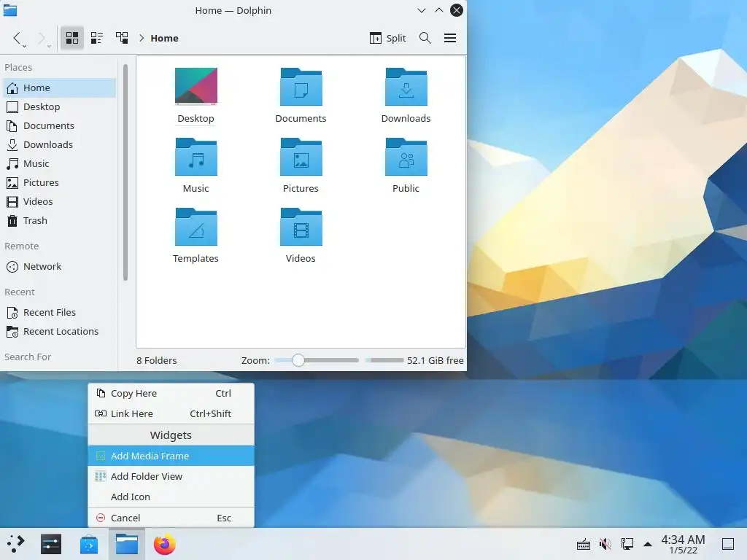Viewport: 747px width, 560px height.
Task: Click the Search For section header
Action: tap(28, 357)
